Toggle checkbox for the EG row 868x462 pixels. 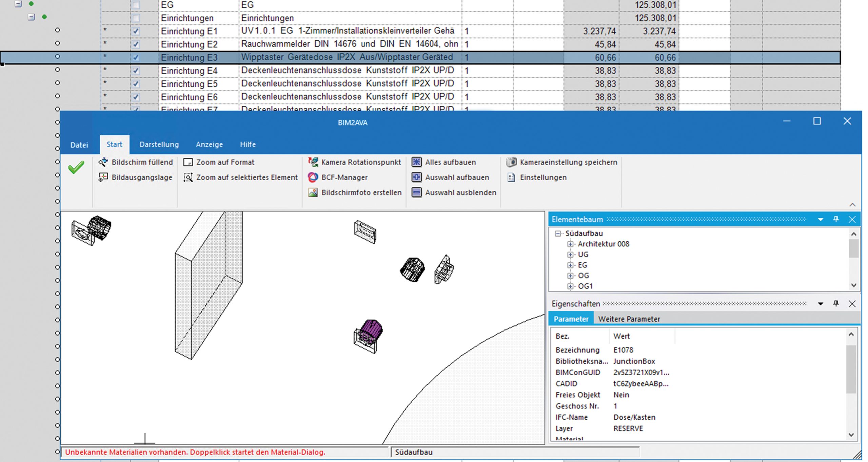point(136,5)
